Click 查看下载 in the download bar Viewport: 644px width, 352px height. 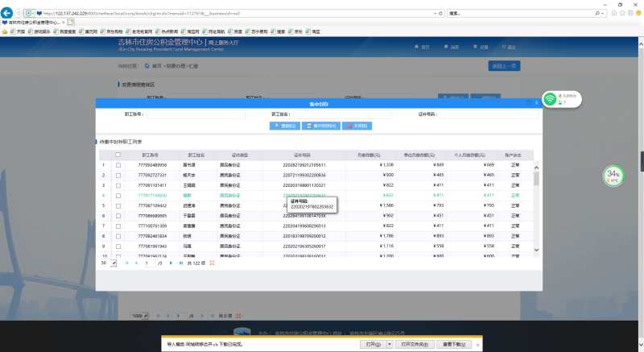tap(454, 345)
